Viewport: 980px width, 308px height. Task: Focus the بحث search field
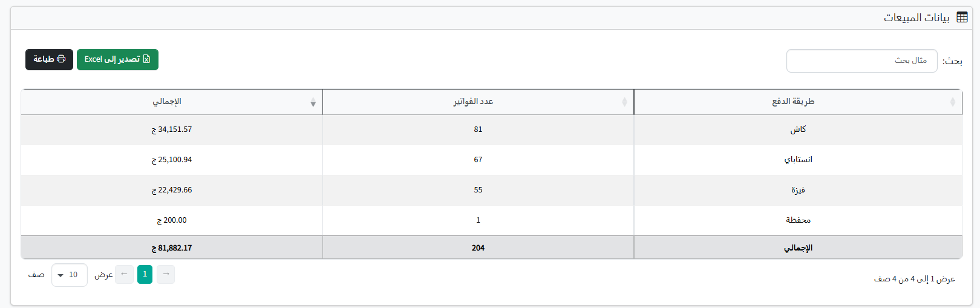pos(861,61)
